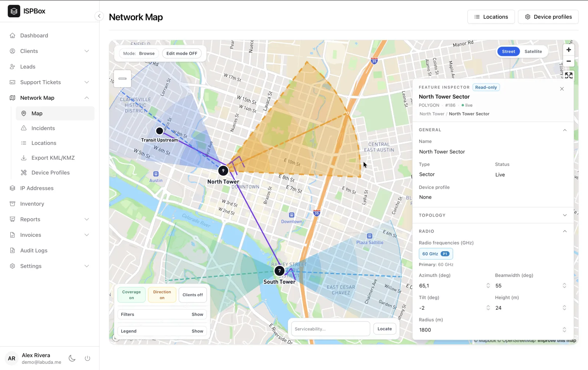Adjust the Azimuth stepper arrows
Image resolution: width=588 pixels, height=370 pixels.
point(488,286)
